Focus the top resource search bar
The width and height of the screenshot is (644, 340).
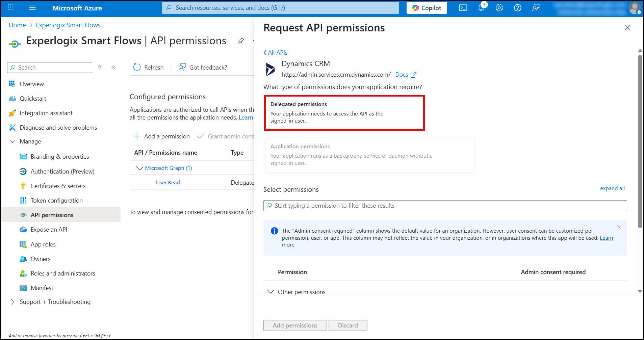point(281,8)
